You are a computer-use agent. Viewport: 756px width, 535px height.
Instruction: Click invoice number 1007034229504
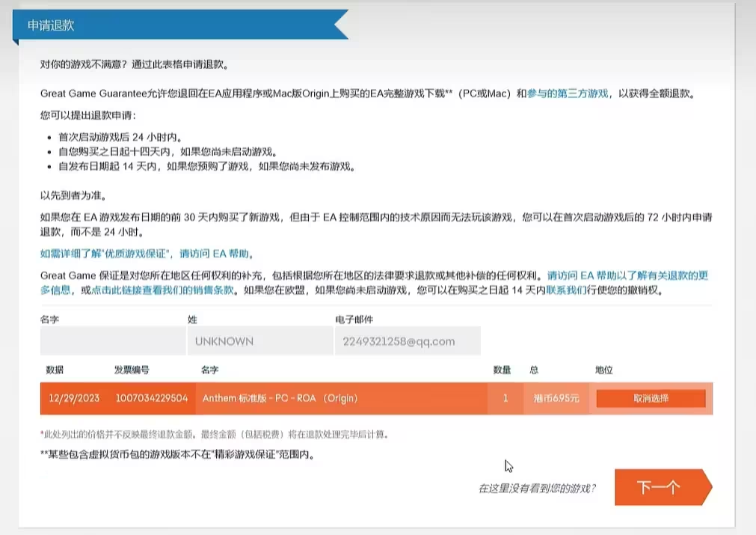point(152,398)
